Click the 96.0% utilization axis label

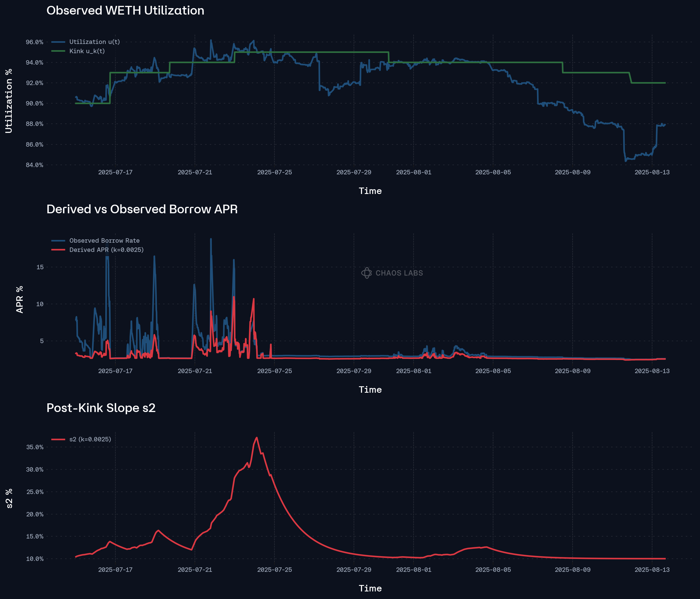pyautogui.click(x=34, y=42)
